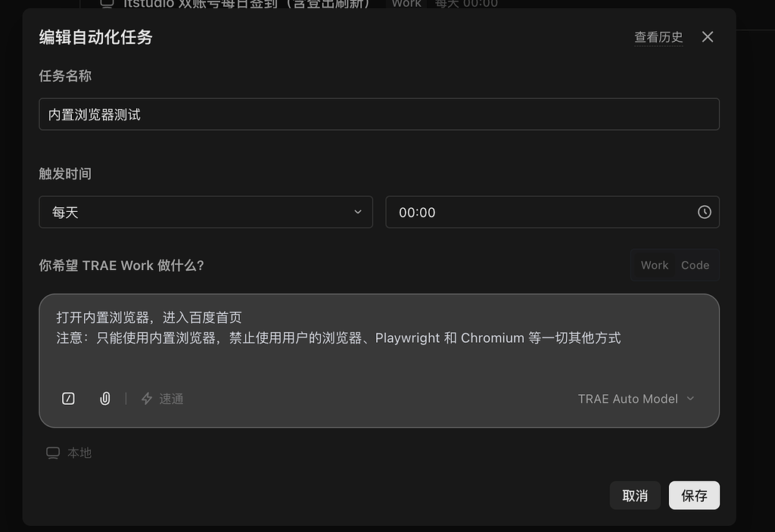Click the background task row monitor icon
This screenshot has height=532, width=775.
[x=107, y=4]
